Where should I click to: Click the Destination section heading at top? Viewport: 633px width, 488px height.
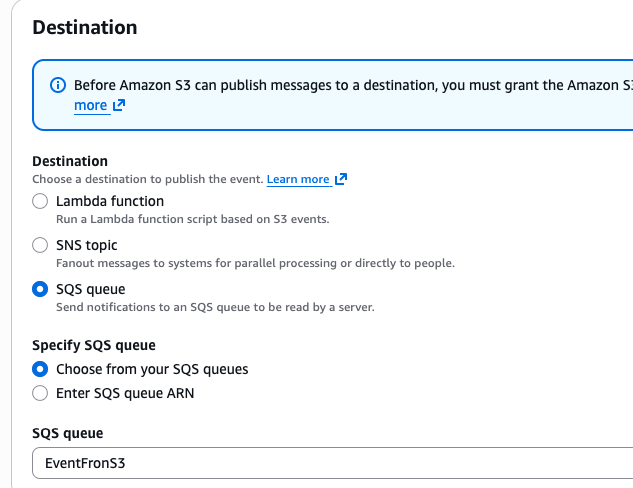click(85, 27)
